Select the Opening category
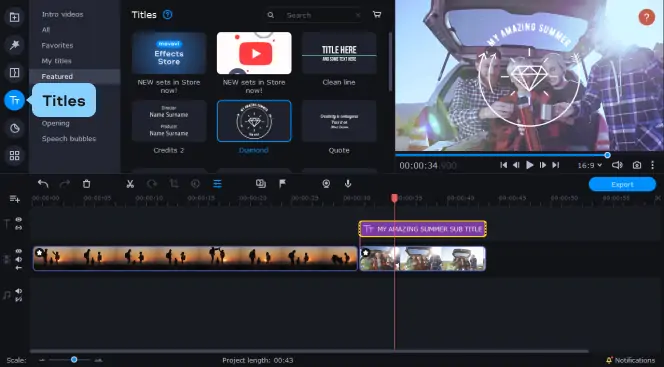 coord(55,123)
